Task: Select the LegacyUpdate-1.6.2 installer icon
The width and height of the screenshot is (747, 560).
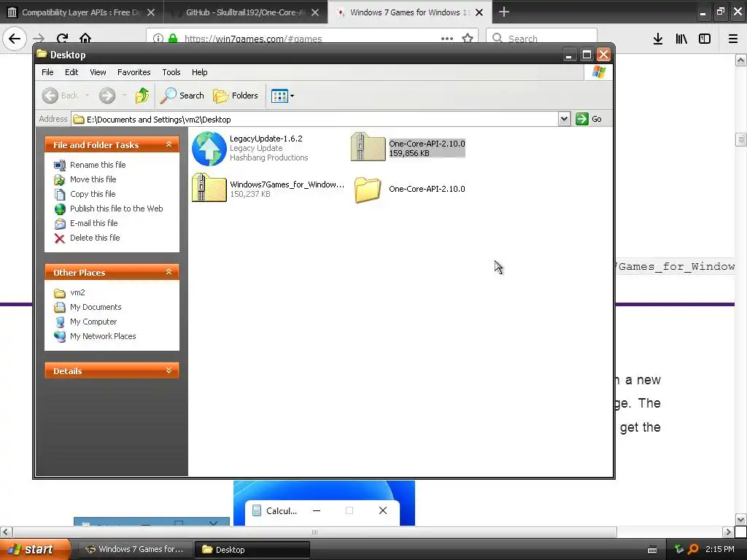Action: pyautogui.click(x=209, y=149)
